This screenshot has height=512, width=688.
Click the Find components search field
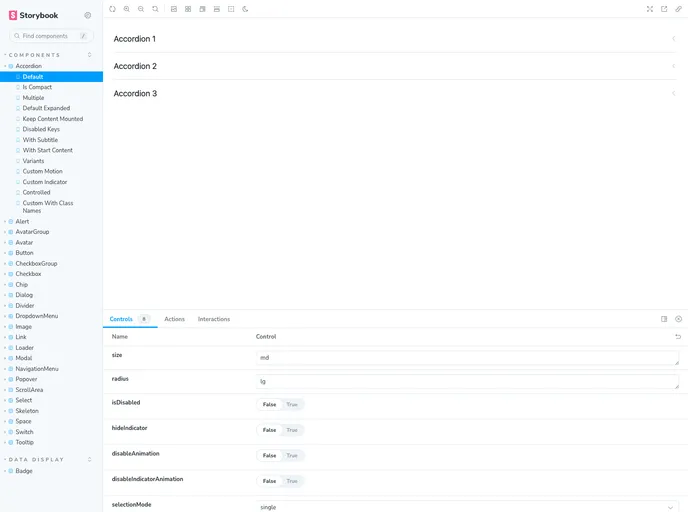pyautogui.click(x=48, y=36)
